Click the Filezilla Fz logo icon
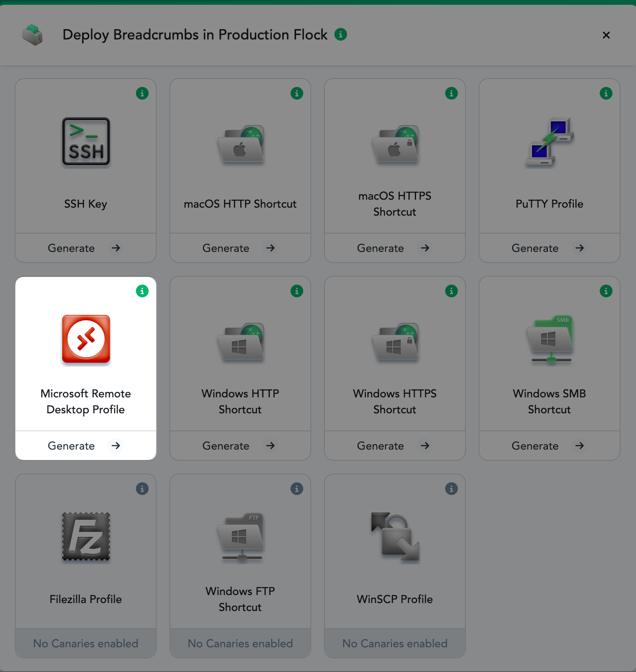 86,536
